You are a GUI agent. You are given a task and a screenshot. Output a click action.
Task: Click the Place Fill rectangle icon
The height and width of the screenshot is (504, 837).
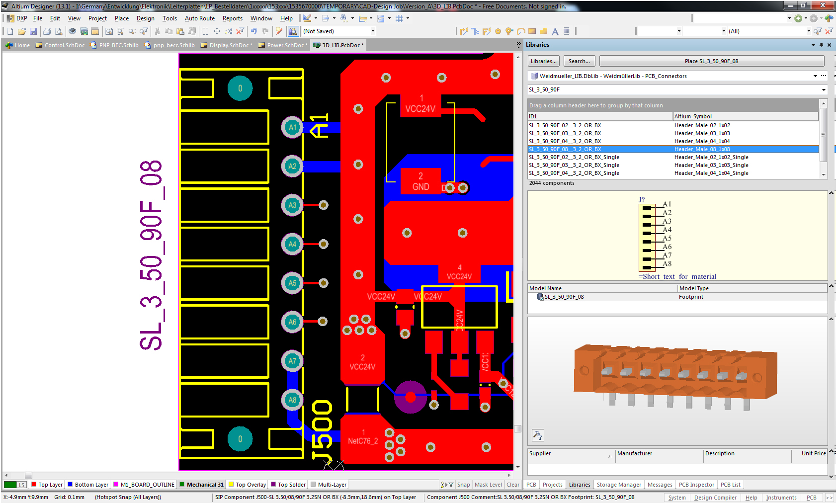(532, 31)
